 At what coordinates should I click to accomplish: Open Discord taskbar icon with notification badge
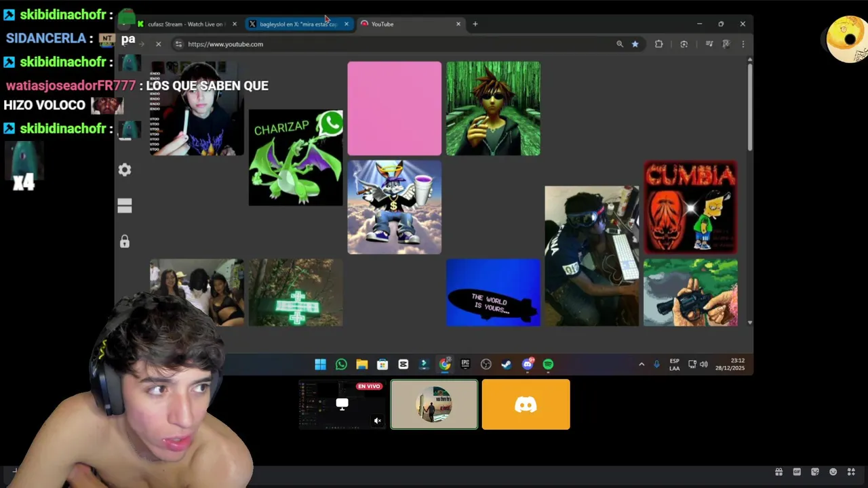528,365
